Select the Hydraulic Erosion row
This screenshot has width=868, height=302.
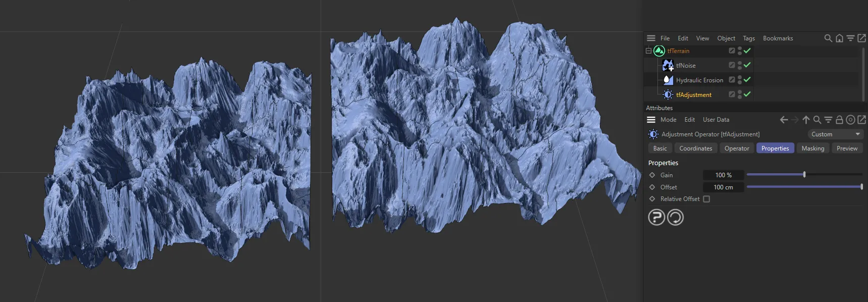[x=699, y=80]
